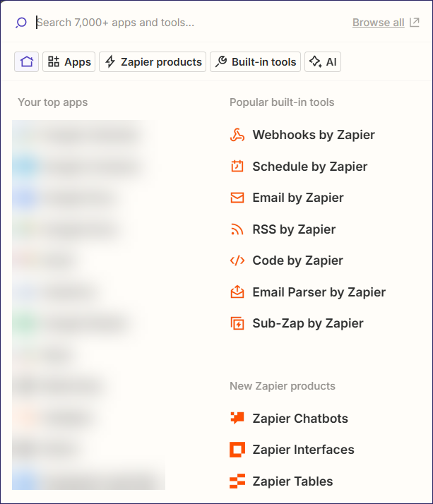Choose Webhooks by Zapier label

click(314, 136)
